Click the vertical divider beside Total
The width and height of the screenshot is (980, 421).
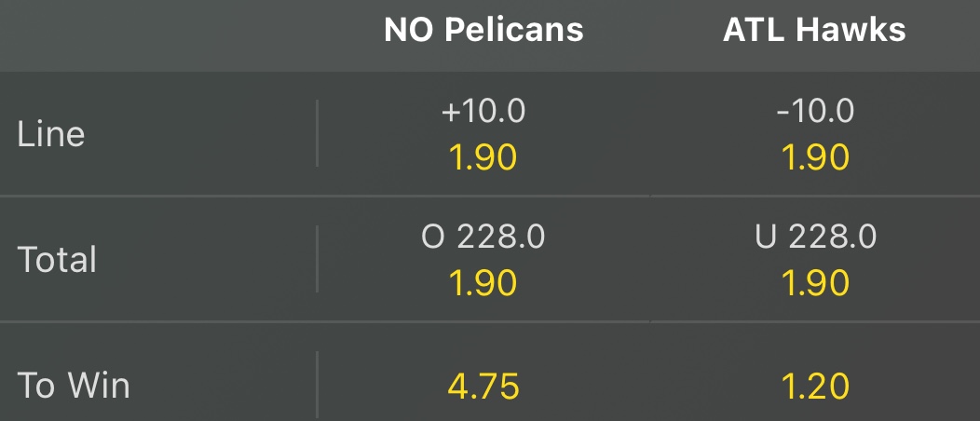tap(317, 259)
